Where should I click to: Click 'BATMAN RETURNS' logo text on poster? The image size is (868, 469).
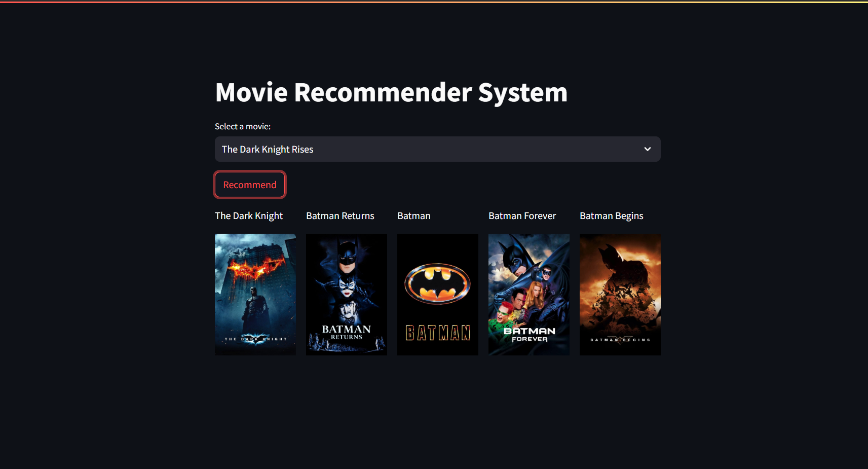click(x=347, y=332)
